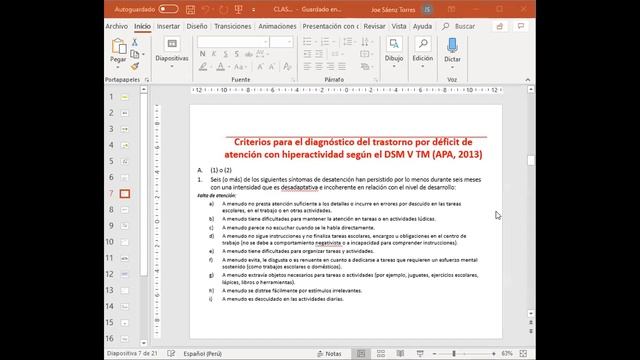Increase list indent level icon
The height and width of the screenshot is (360, 640).
tap(319, 54)
